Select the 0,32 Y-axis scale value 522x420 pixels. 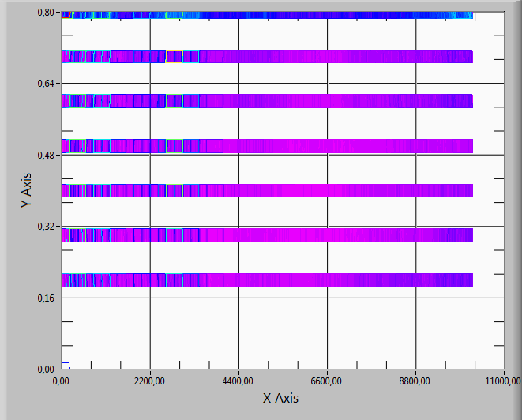click(46, 227)
